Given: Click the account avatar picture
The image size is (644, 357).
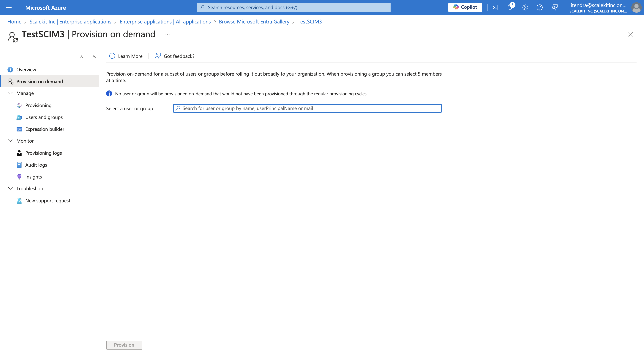Looking at the screenshot, I should [636, 7].
